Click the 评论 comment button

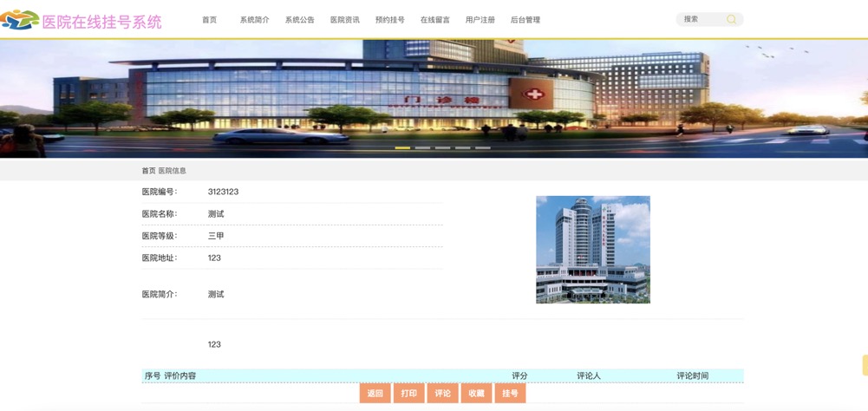click(x=443, y=394)
